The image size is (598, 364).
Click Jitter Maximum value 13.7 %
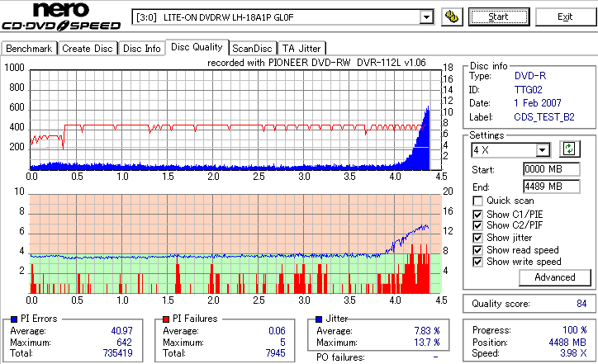point(427,343)
